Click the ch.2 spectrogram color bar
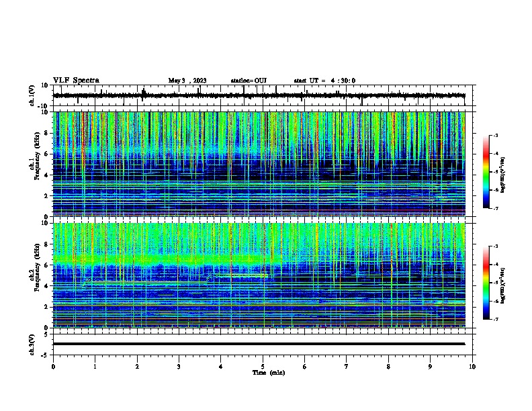532x411 pixels. tap(486, 283)
